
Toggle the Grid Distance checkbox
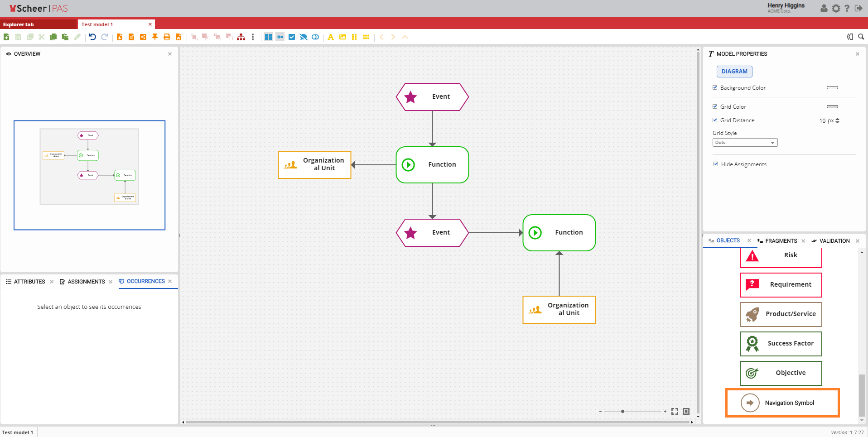click(x=715, y=120)
